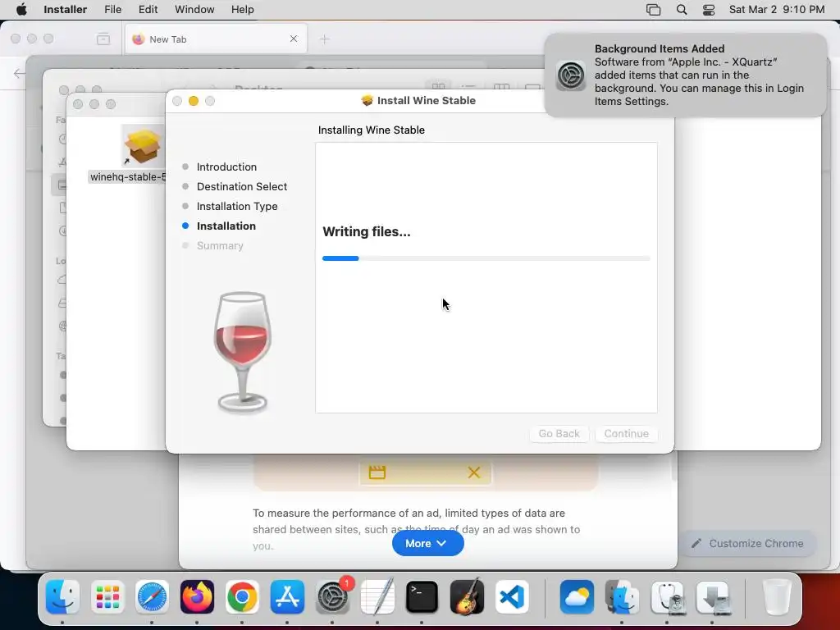Open Stage Manager icon in menu bar
Viewport: 840px width, 630px height.
click(653, 10)
